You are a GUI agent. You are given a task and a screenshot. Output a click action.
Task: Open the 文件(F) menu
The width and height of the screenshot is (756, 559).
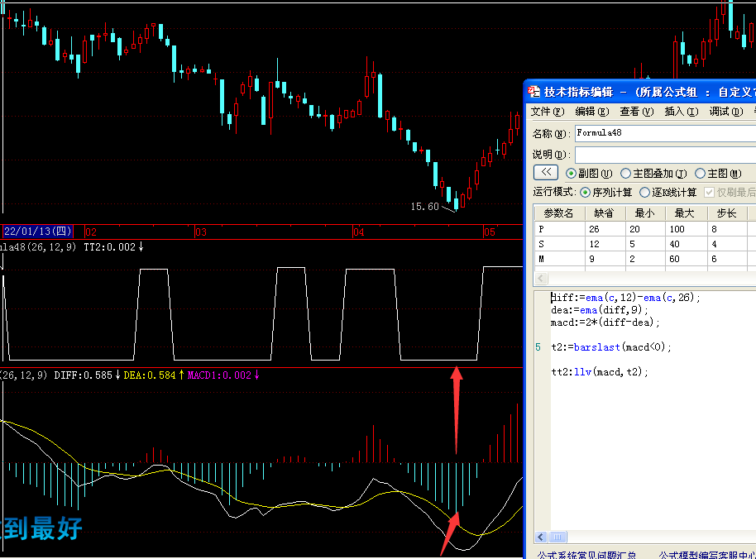[548, 112]
